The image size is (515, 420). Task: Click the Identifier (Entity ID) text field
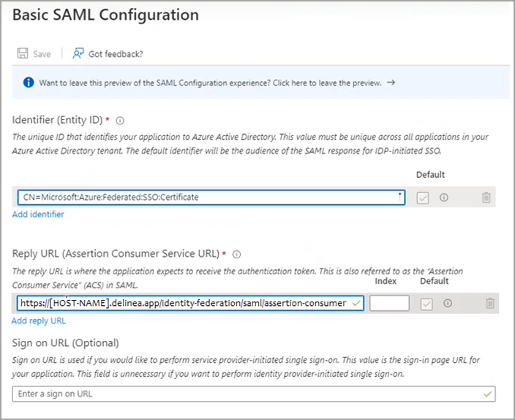[x=208, y=198]
